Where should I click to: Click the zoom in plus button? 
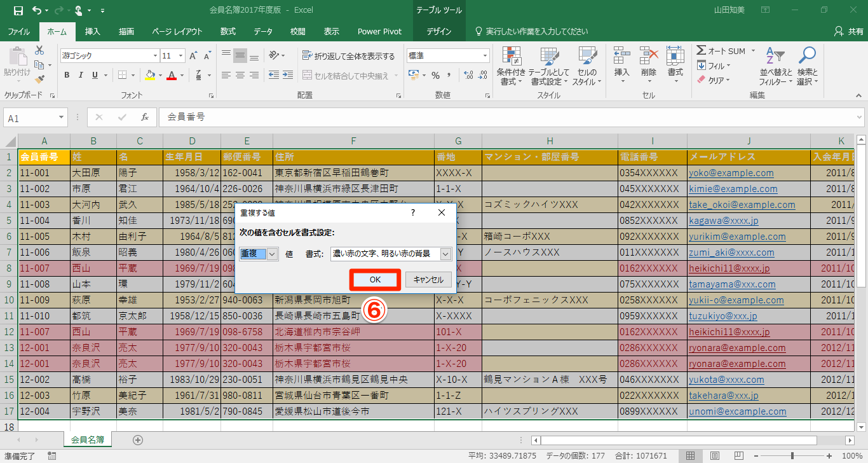[831, 456]
